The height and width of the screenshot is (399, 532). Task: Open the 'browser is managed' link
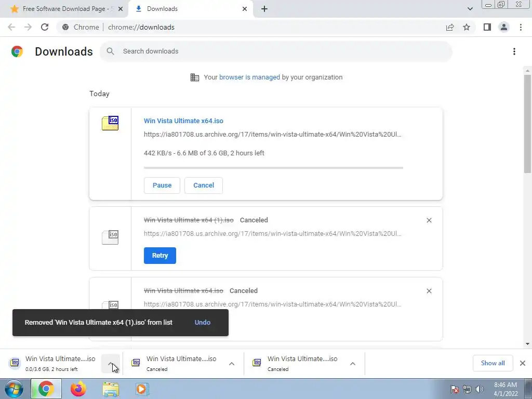click(249, 77)
